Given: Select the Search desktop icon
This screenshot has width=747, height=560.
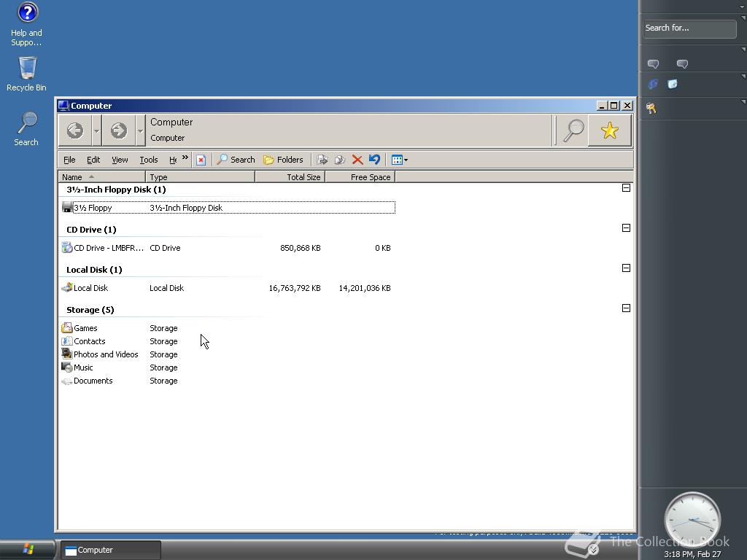Looking at the screenshot, I should click(x=26, y=129).
